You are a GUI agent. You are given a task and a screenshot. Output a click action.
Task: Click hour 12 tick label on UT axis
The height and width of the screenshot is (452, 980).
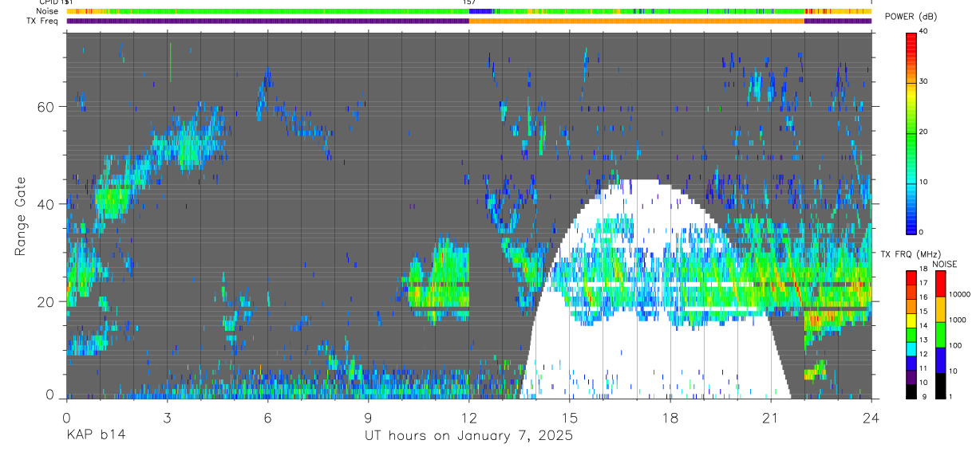pyautogui.click(x=469, y=416)
